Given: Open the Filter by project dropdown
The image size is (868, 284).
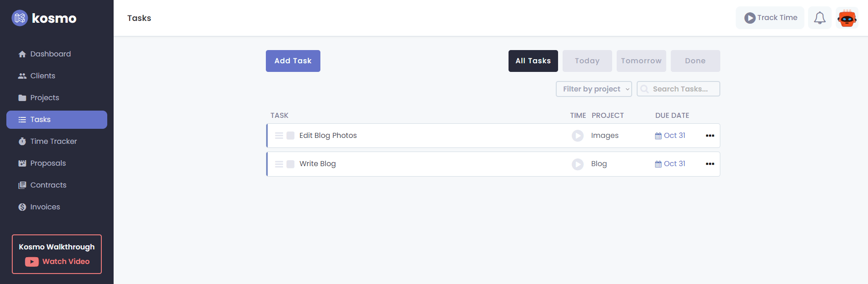Looking at the screenshot, I should pos(594,89).
